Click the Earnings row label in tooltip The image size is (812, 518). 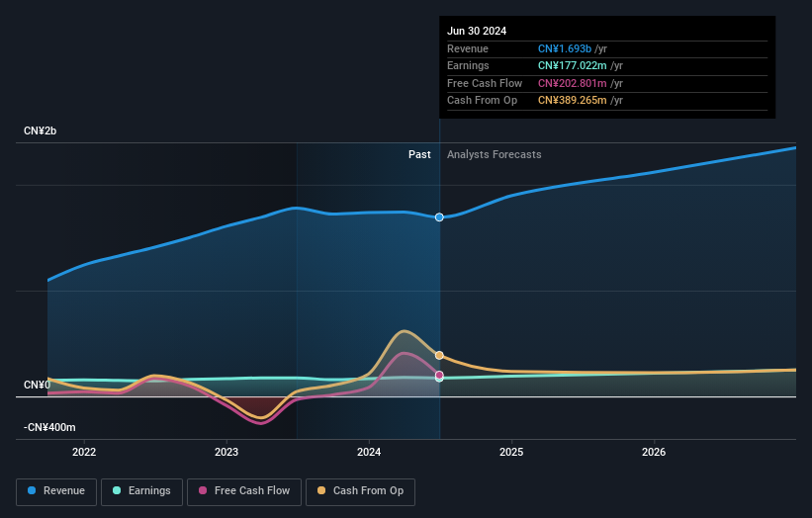[468, 65]
